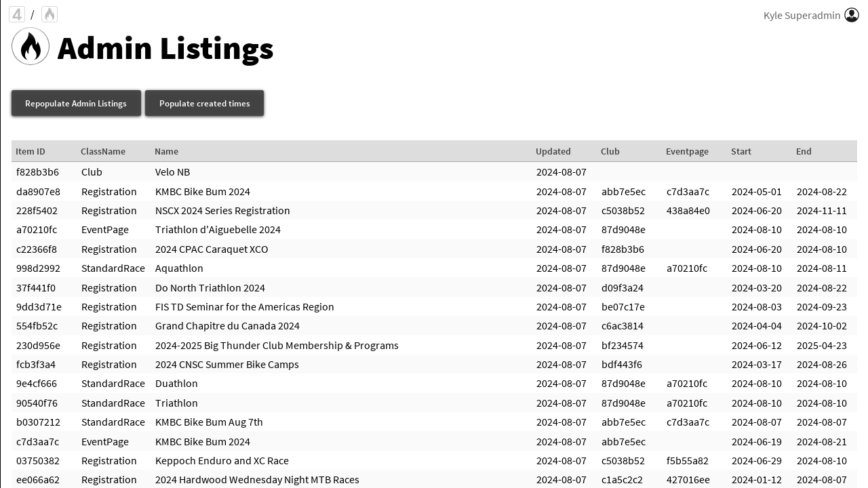Sort by the ClassName column header

[x=103, y=151]
